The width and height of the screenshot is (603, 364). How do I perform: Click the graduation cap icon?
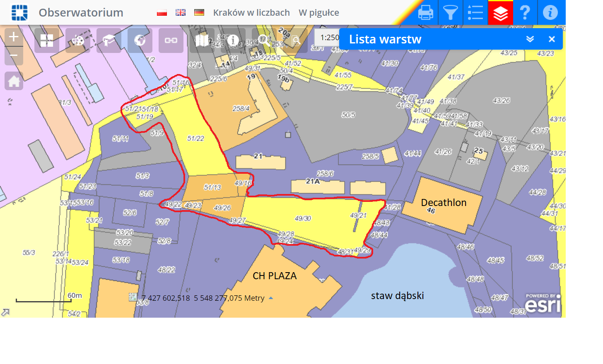tap(109, 41)
